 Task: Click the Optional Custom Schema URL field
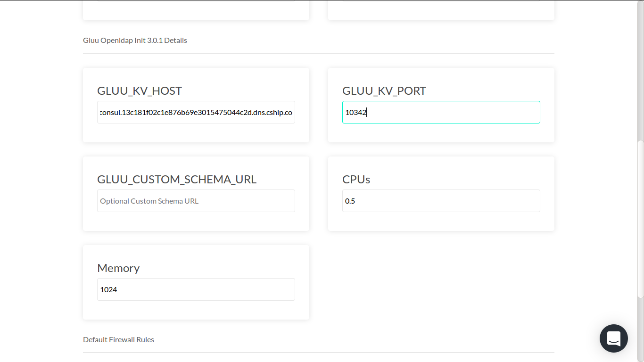coord(196,201)
